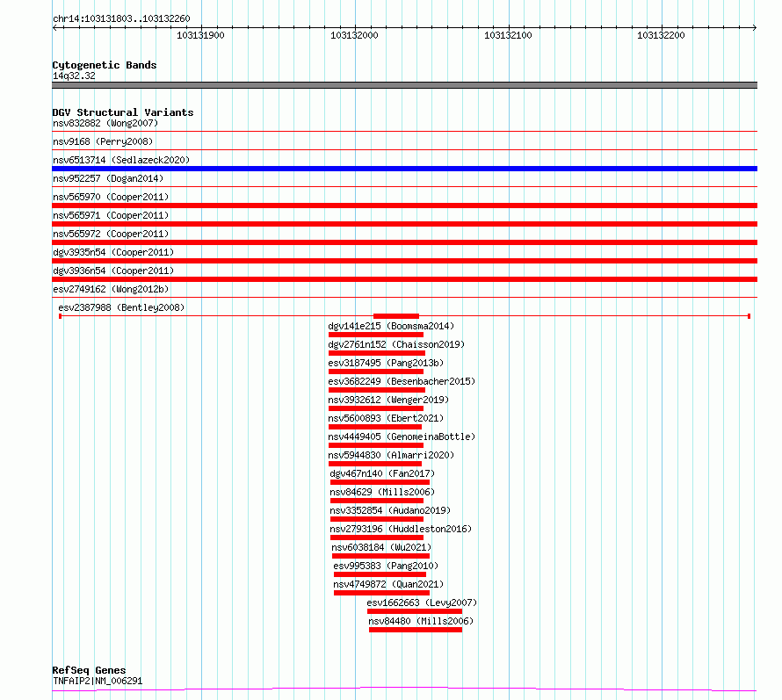
Task: Select variant nsv9168 (Perry2008)
Action: pyautogui.click(x=103, y=141)
